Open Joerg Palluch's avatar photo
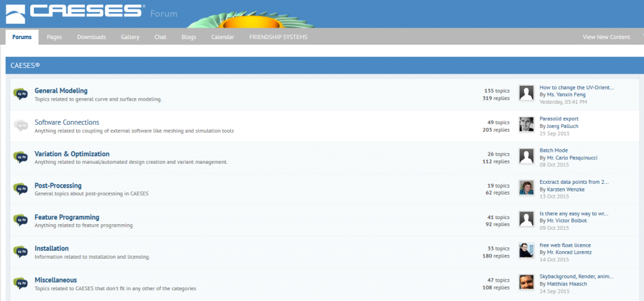 (526, 124)
